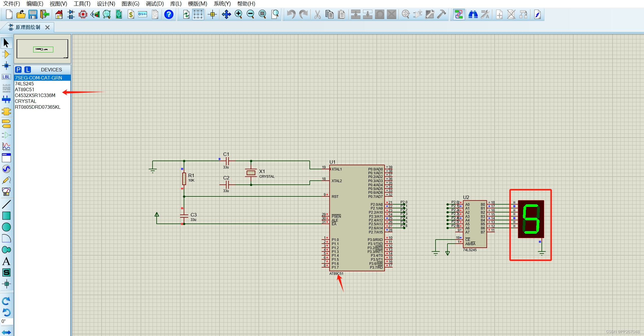Select the 2D Graphics text tool
The width and height of the screenshot is (644, 336).
point(6,261)
